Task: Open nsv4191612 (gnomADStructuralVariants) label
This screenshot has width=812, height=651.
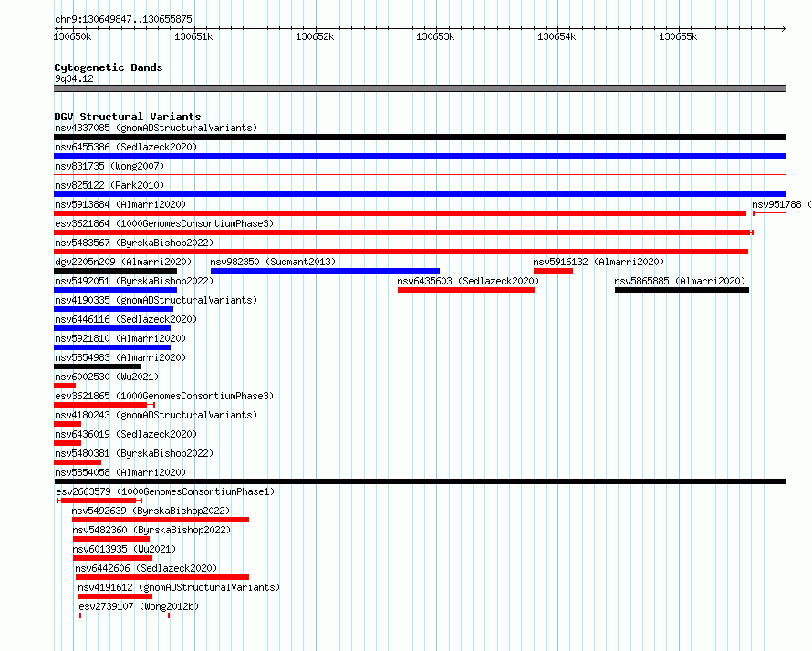Action: tap(179, 587)
